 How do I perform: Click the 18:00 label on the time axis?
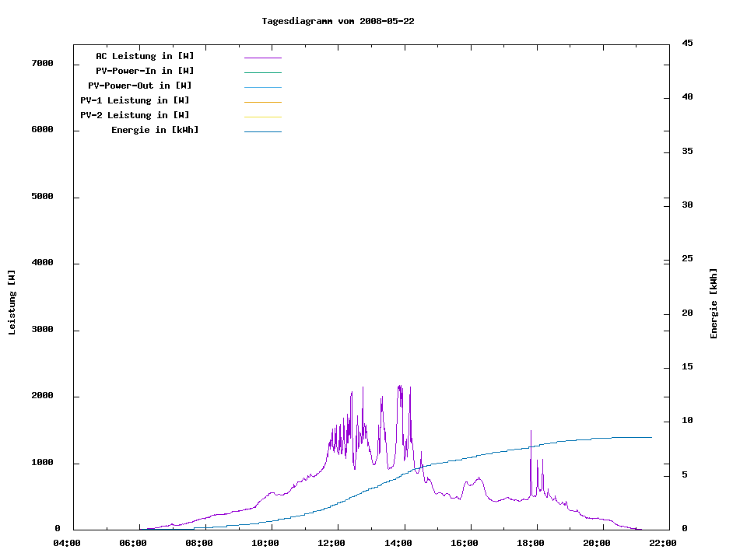tap(531, 543)
